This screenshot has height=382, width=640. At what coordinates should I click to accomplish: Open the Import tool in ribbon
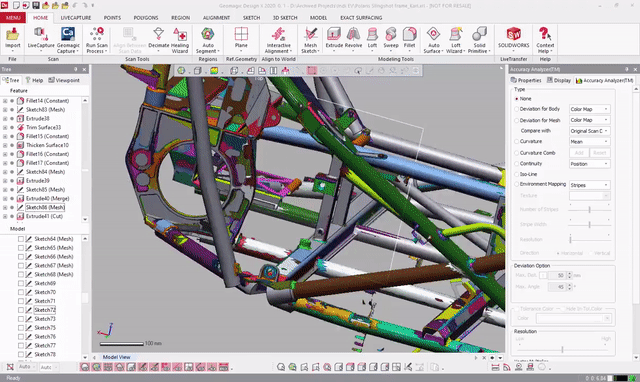click(13, 40)
